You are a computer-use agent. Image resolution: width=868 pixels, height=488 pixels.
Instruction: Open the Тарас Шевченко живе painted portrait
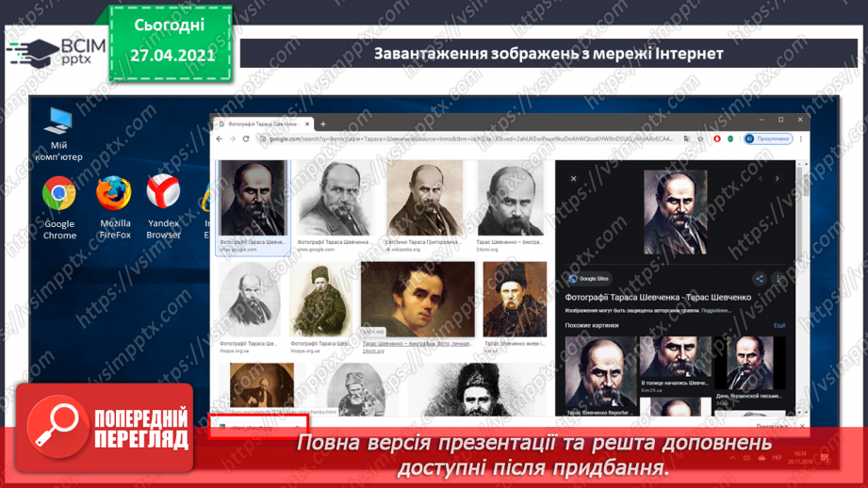515,300
